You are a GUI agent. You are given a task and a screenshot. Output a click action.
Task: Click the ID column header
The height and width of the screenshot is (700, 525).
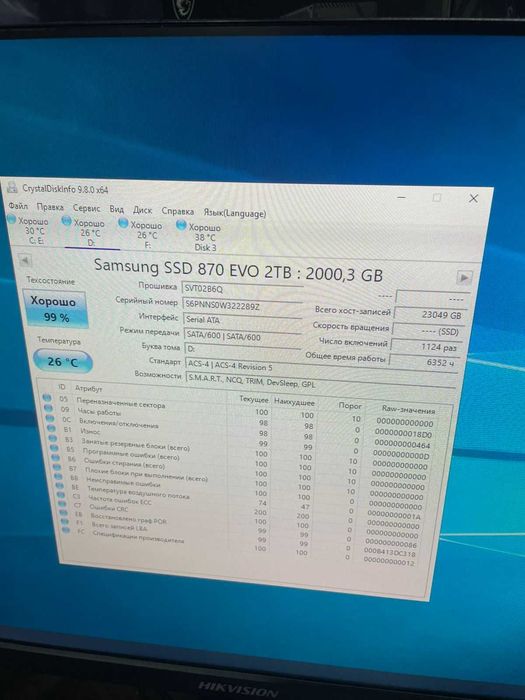pyautogui.click(x=62, y=387)
